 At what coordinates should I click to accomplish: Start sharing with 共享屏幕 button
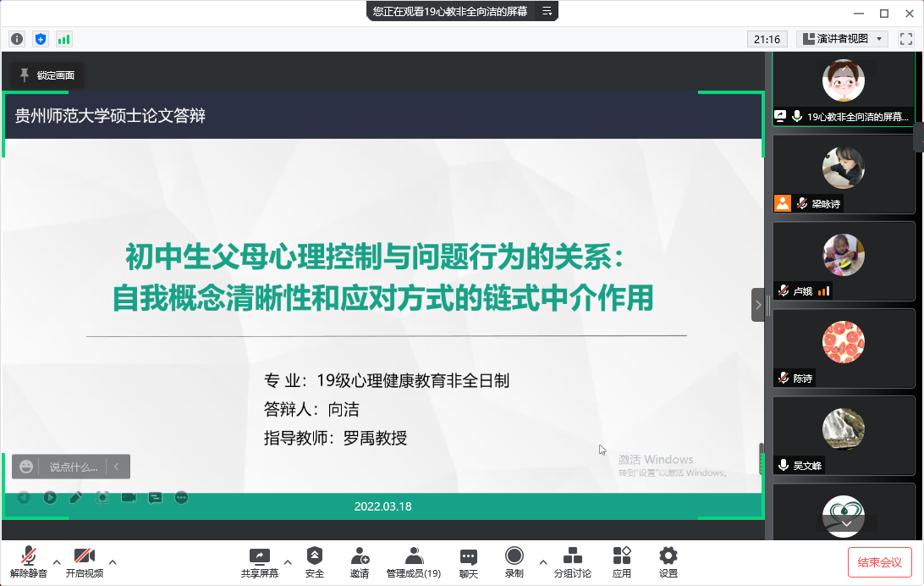[259, 562]
